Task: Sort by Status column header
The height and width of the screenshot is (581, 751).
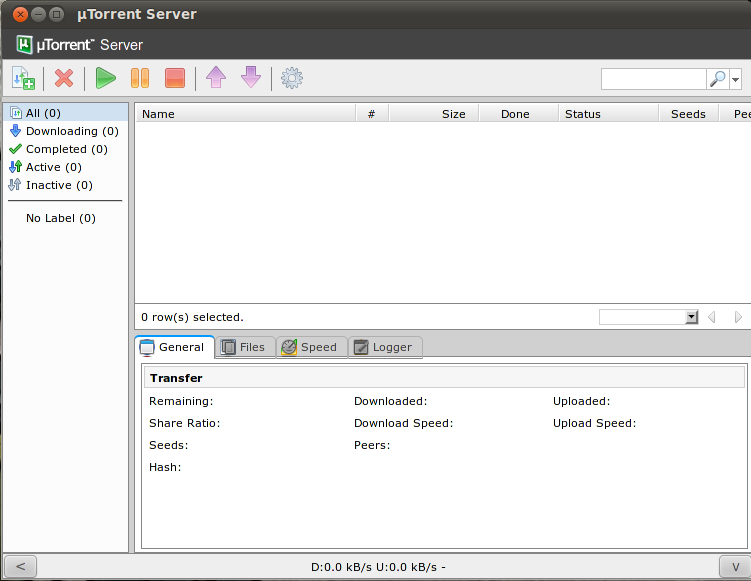Action: click(x=608, y=114)
